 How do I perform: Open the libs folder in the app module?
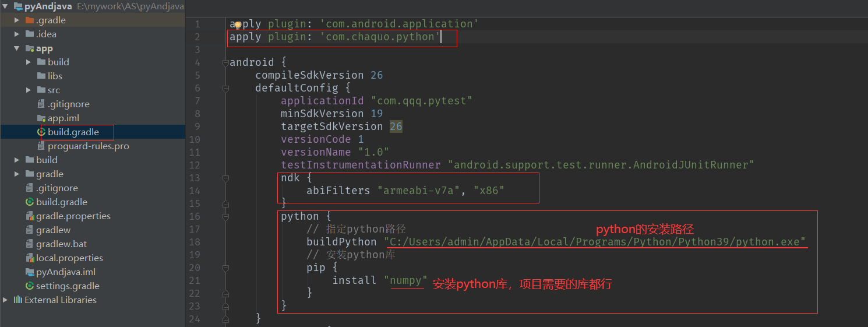coord(55,76)
